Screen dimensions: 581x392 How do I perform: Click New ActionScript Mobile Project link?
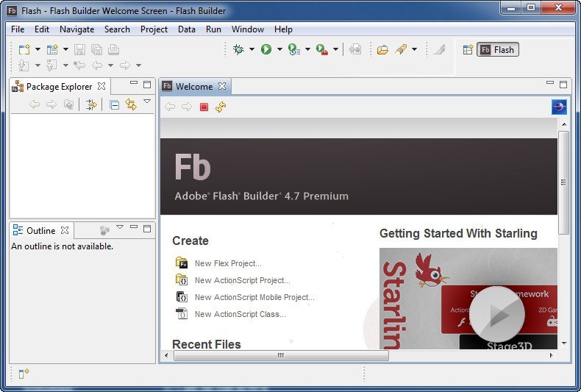(x=254, y=297)
